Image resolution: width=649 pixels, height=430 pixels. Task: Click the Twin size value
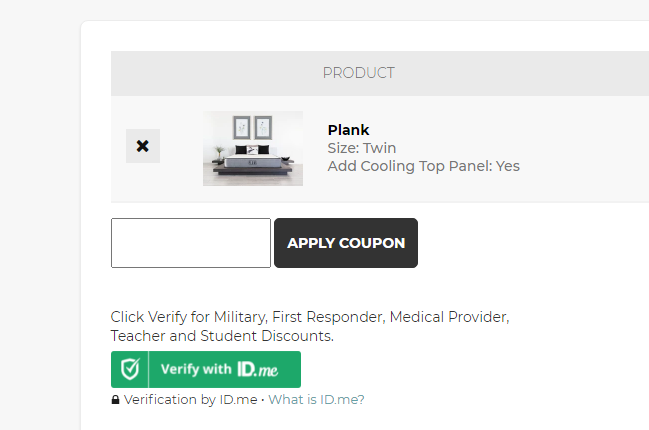(380, 148)
